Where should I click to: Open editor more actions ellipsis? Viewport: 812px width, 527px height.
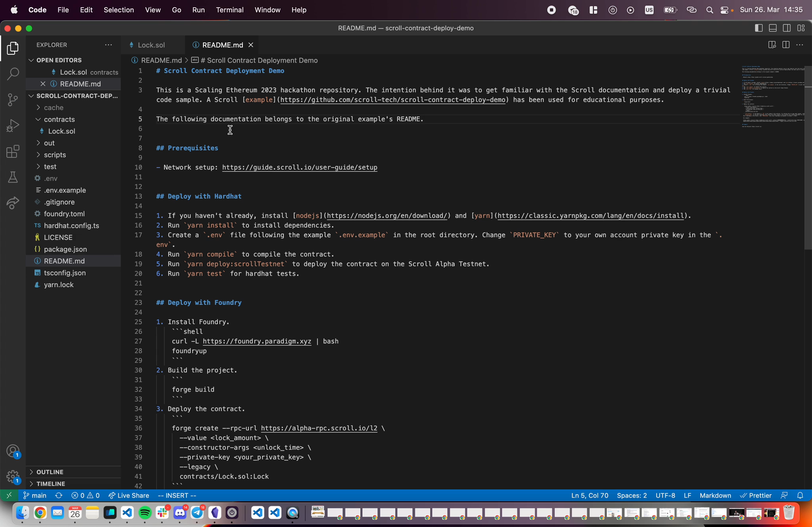(x=800, y=45)
